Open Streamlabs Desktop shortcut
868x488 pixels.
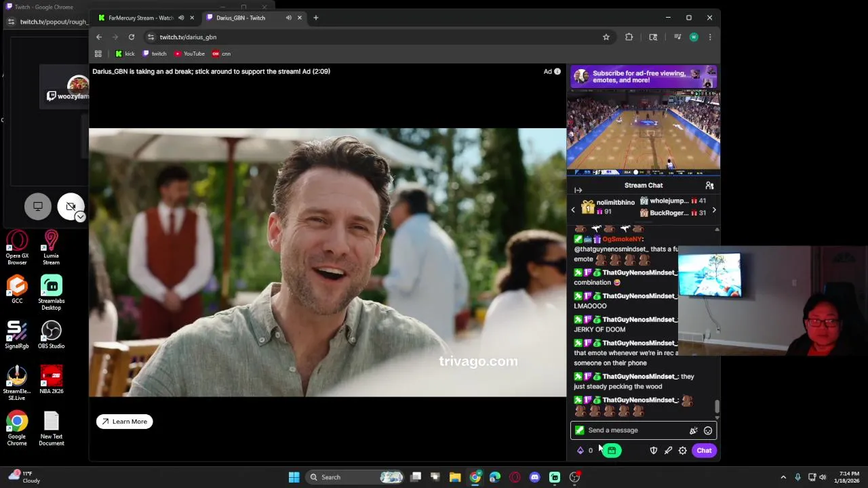[51, 293]
